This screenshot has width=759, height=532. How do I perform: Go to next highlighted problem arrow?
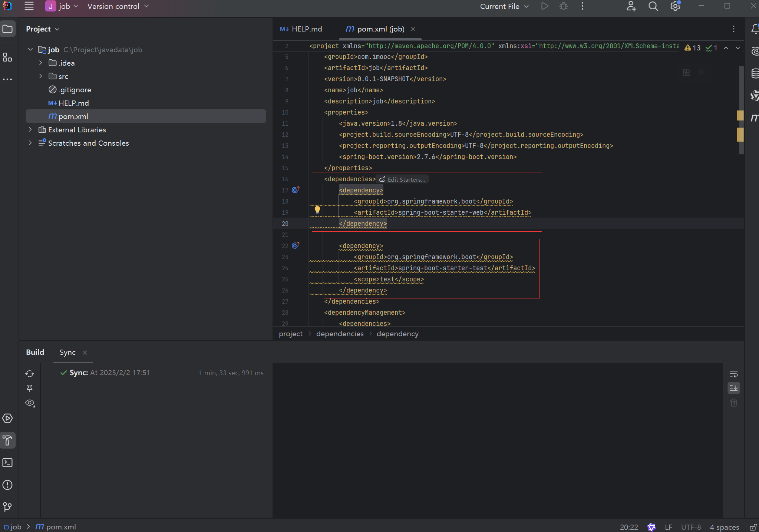click(x=738, y=48)
